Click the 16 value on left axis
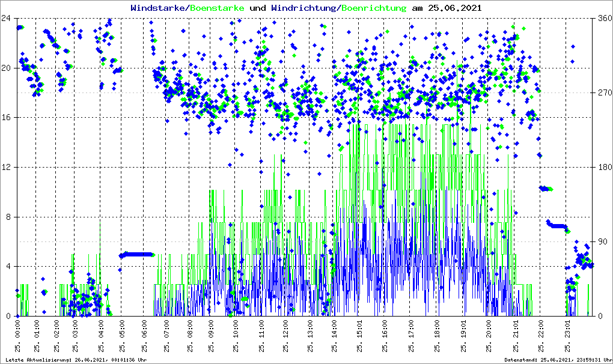 tap(7, 118)
